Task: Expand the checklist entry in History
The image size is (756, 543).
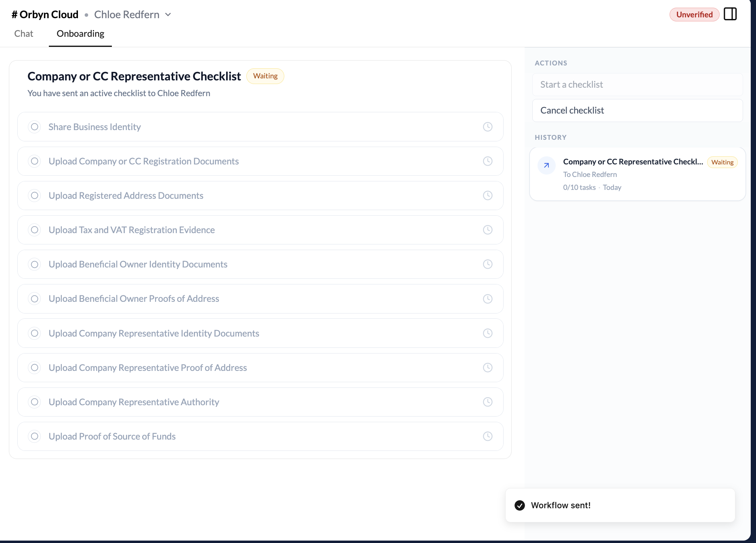Action: pyautogui.click(x=637, y=174)
